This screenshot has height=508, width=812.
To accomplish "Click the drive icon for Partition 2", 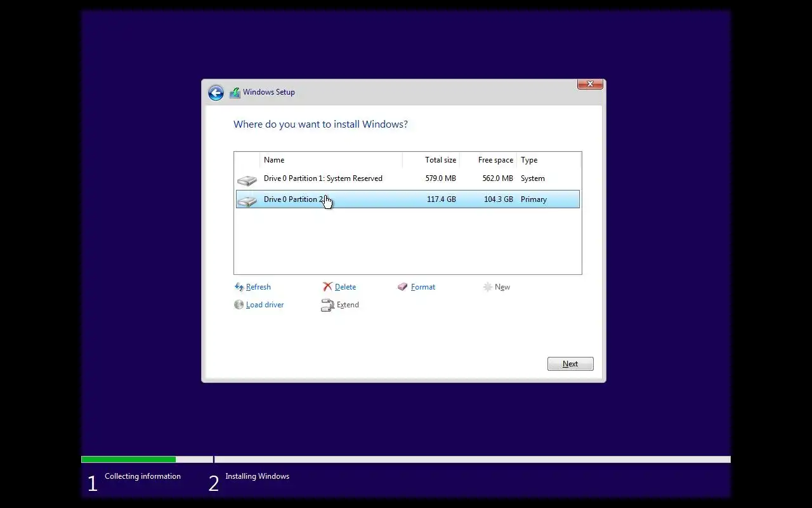I will 247,201.
